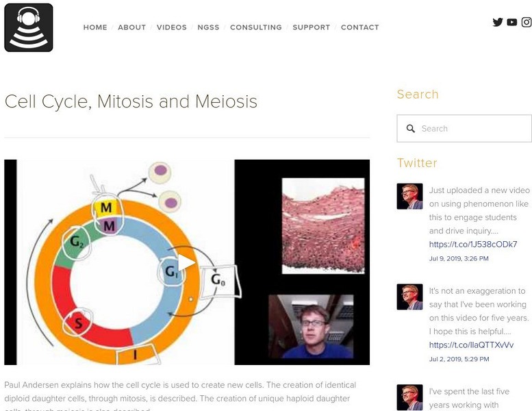Screen dimensions: 532x411
Task: Focus the Search input field
Action: click(472, 129)
